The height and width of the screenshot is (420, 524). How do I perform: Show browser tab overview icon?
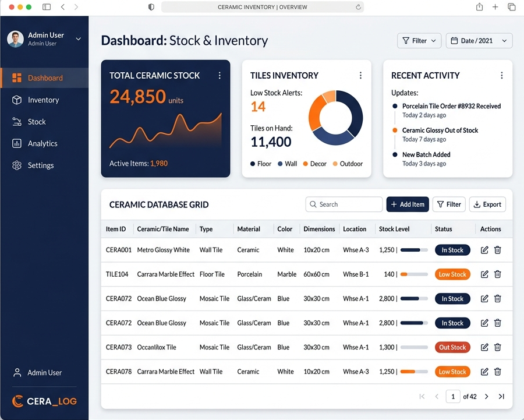click(512, 6)
